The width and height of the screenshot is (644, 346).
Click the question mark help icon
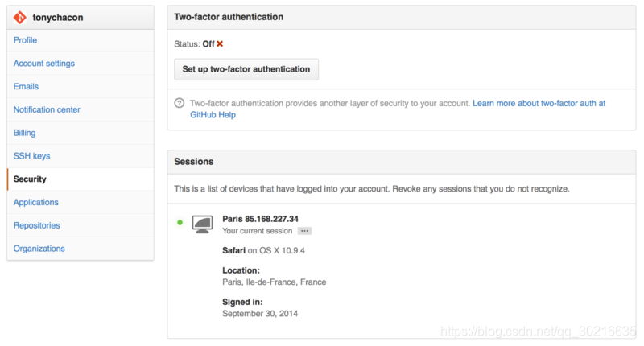coord(180,103)
